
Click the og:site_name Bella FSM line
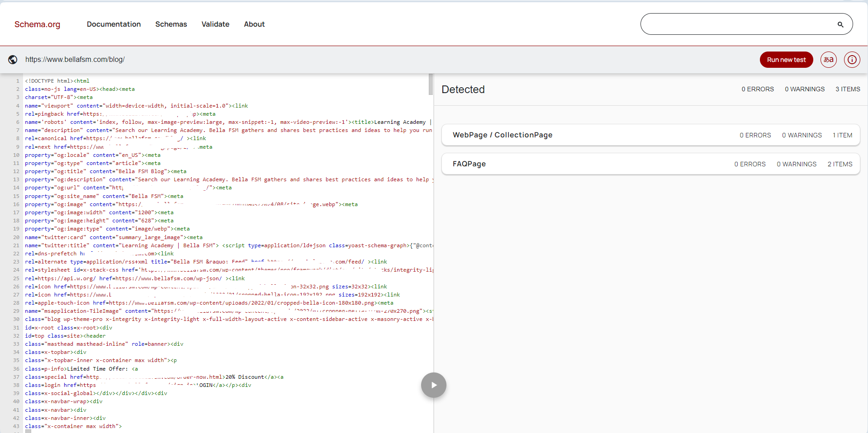click(104, 196)
